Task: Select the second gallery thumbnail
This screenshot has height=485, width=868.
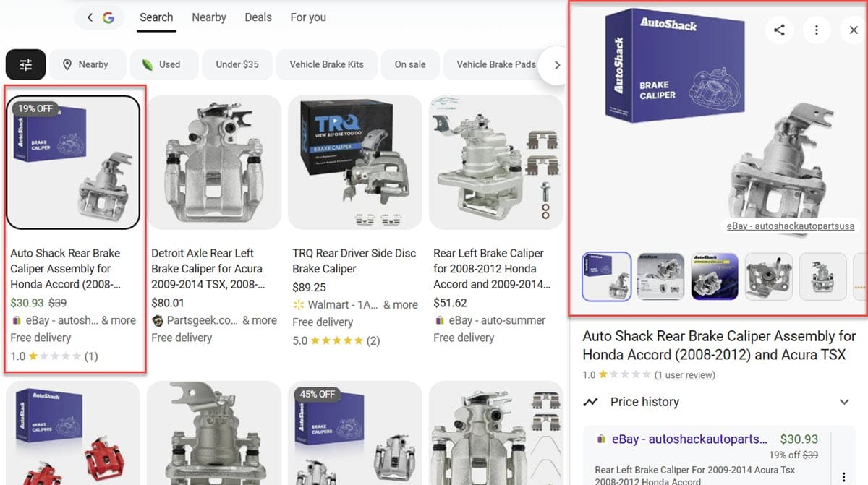Action: tap(661, 276)
